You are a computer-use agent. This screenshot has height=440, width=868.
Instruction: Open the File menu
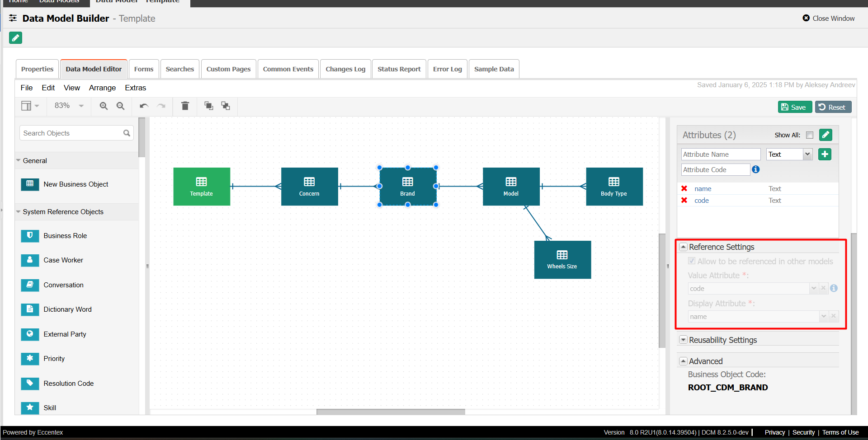pos(27,88)
